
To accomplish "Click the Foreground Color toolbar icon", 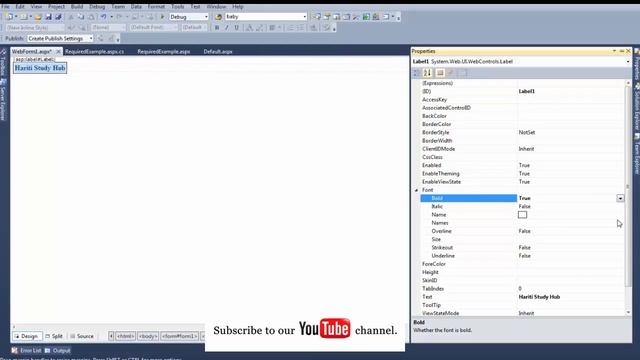I will [249, 28].
